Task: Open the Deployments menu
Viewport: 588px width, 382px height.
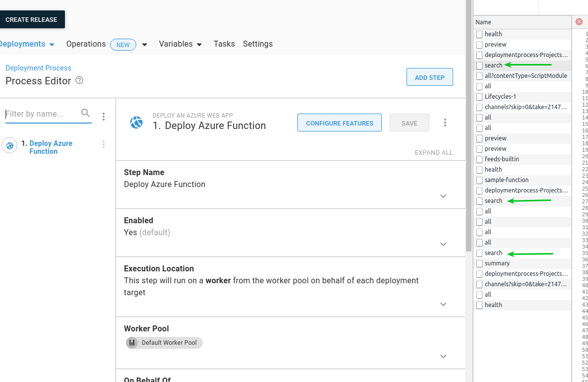Action: coord(22,44)
